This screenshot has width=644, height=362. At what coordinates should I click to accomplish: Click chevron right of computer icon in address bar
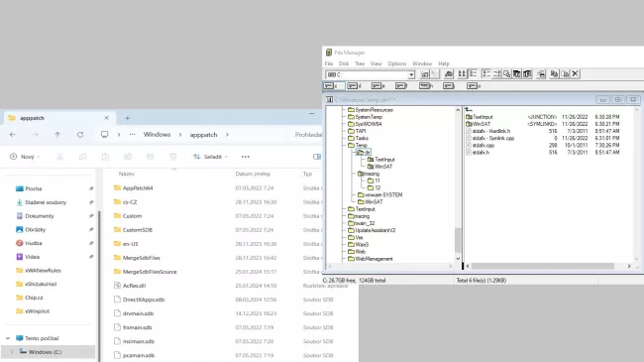point(119,135)
